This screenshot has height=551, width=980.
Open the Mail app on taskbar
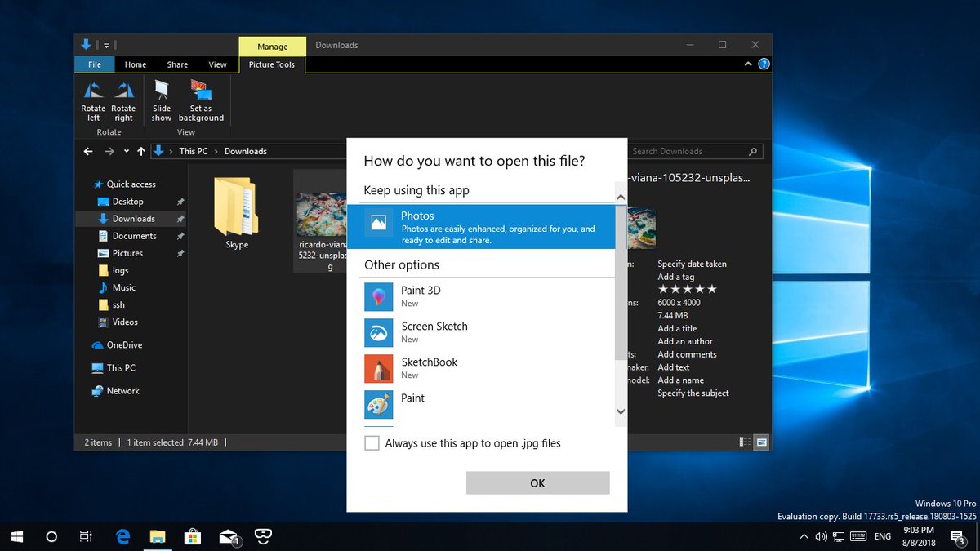[x=229, y=536]
